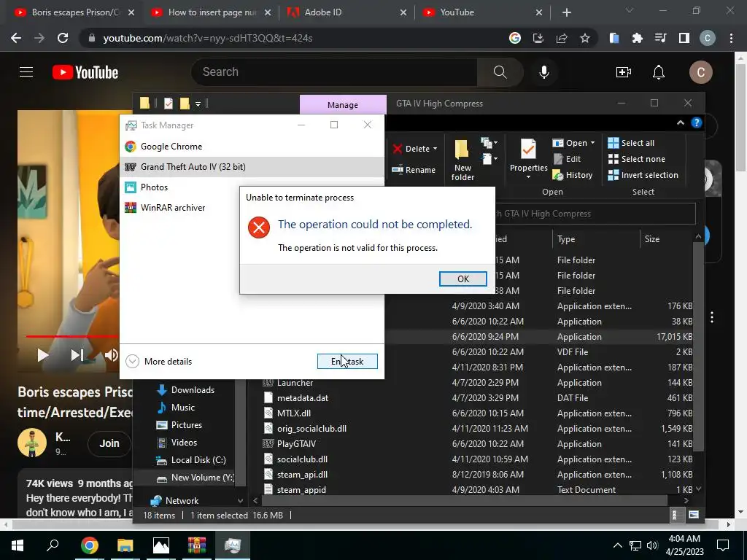Viewport: 747px width, 560px height.
Task: Expand More details in Task Manager
Action: click(158, 362)
